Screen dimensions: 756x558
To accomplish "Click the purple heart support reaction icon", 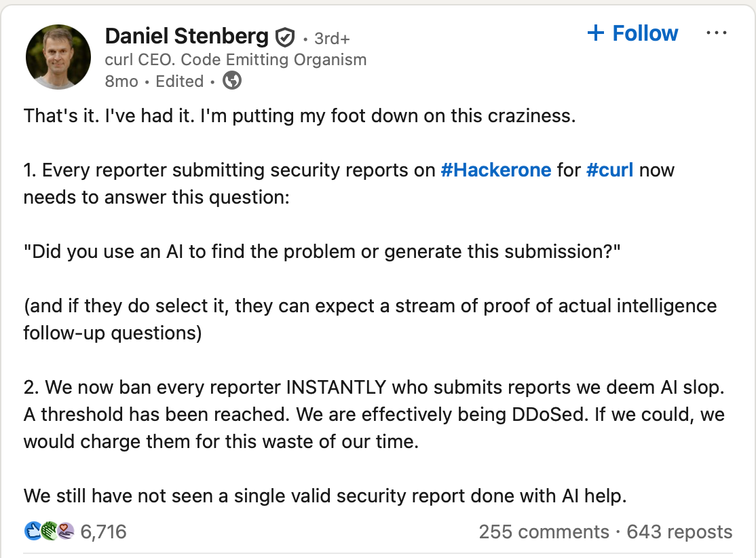I will click(64, 531).
